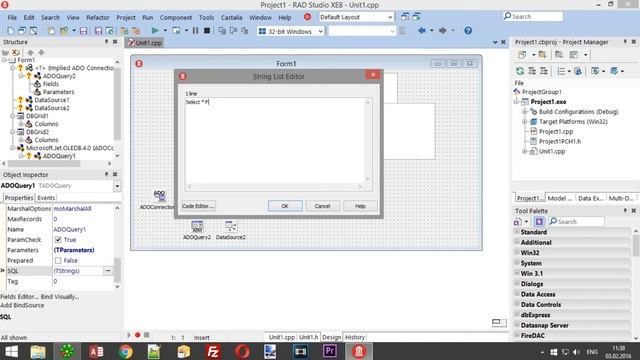This screenshot has height=360, width=640.
Task: Click the Pause toolbar icon
Action: 196,31
